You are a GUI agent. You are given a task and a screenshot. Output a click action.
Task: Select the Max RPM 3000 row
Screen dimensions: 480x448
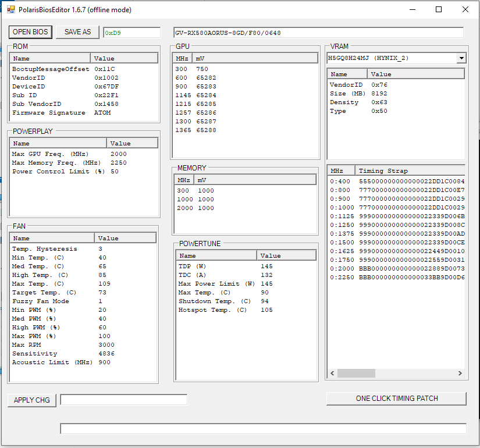(x=83, y=345)
